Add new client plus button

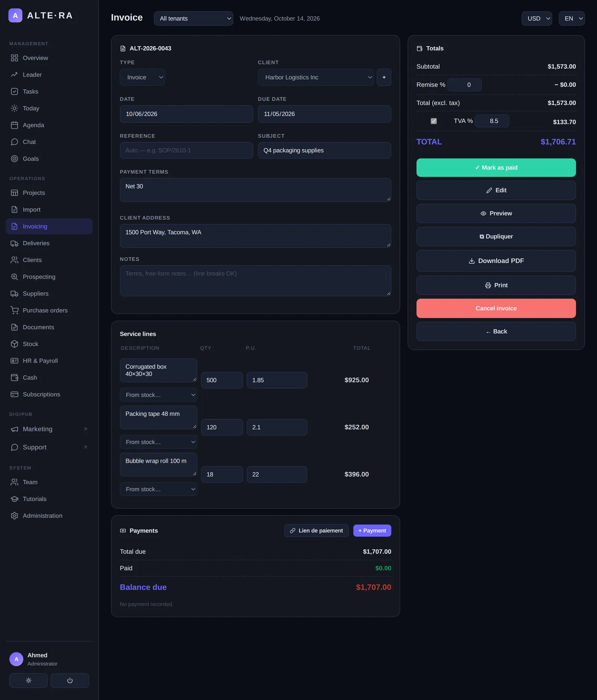pyautogui.click(x=384, y=77)
